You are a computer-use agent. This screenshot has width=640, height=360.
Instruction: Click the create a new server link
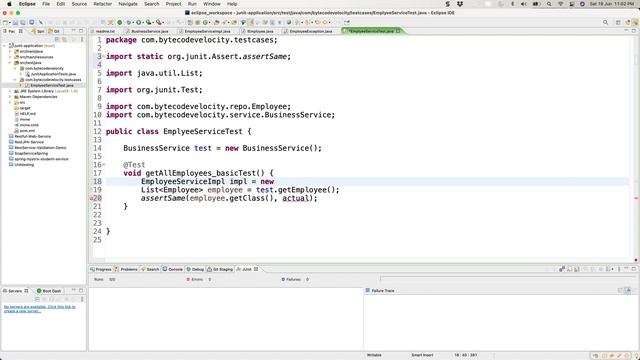[40, 309]
